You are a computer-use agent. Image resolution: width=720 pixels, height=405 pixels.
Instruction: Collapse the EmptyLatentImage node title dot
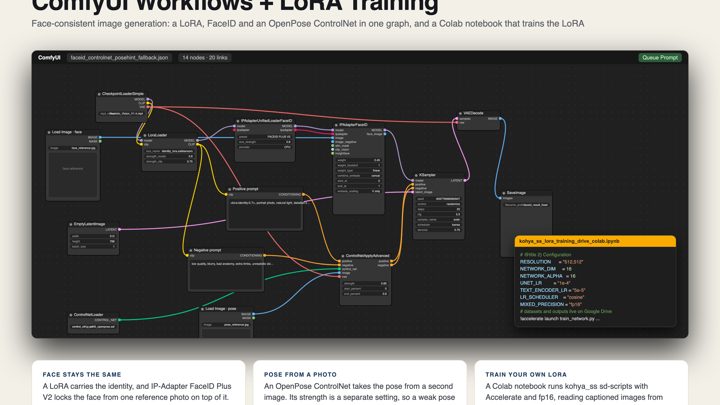click(x=70, y=225)
